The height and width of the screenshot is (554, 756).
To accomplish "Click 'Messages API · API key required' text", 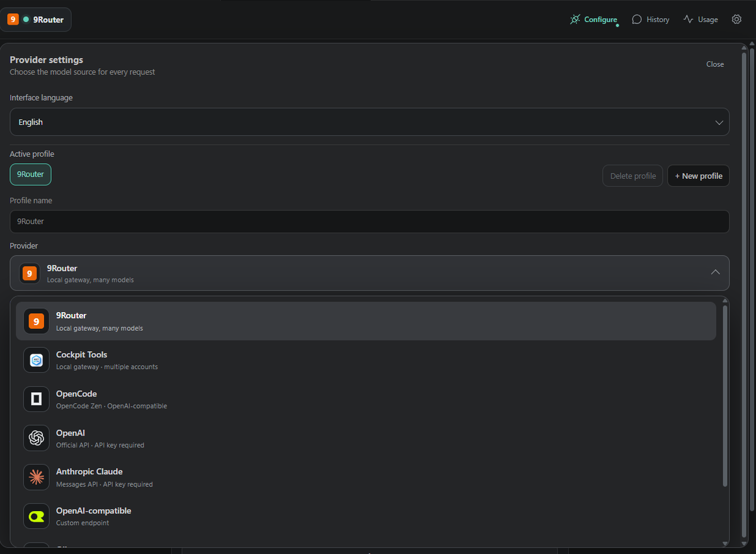I will (x=105, y=484).
